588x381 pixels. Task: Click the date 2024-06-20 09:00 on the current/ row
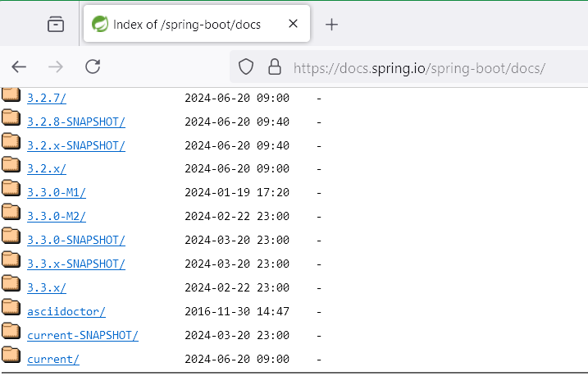point(237,359)
